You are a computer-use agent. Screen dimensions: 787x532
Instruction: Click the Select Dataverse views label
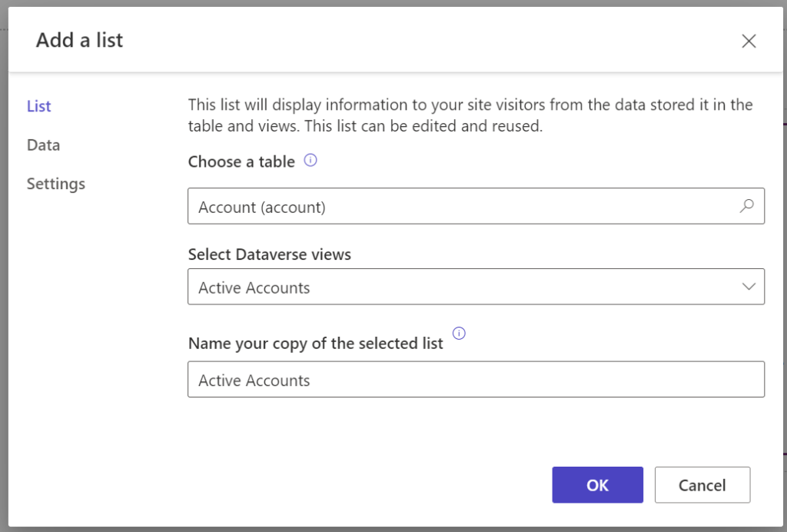[270, 254]
